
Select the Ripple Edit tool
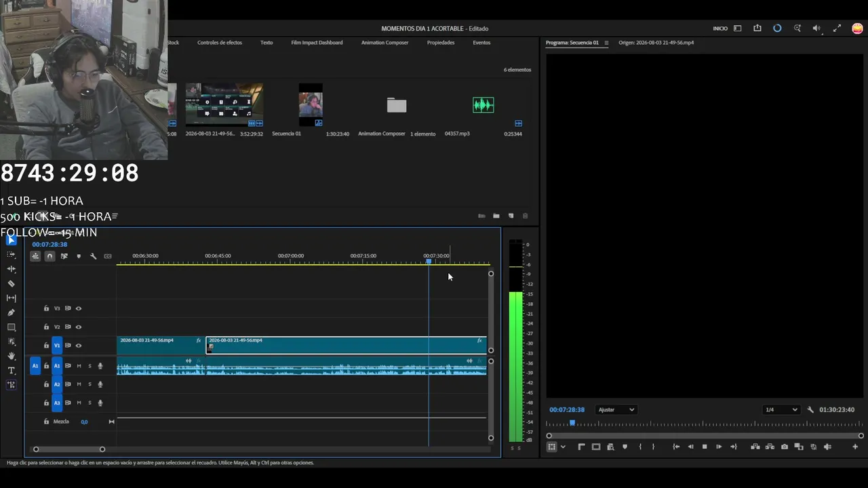coord(11,269)
